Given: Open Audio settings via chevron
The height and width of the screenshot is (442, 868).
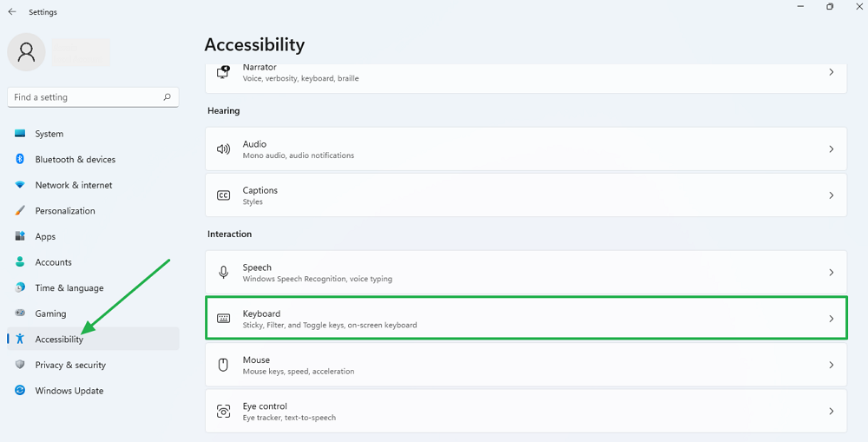Looking at the screenshot, I should [x=831, y=149].
